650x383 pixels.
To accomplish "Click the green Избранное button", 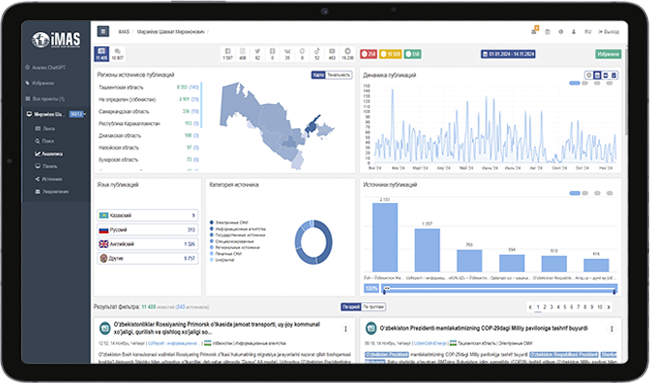I will (x=608, y=54).
